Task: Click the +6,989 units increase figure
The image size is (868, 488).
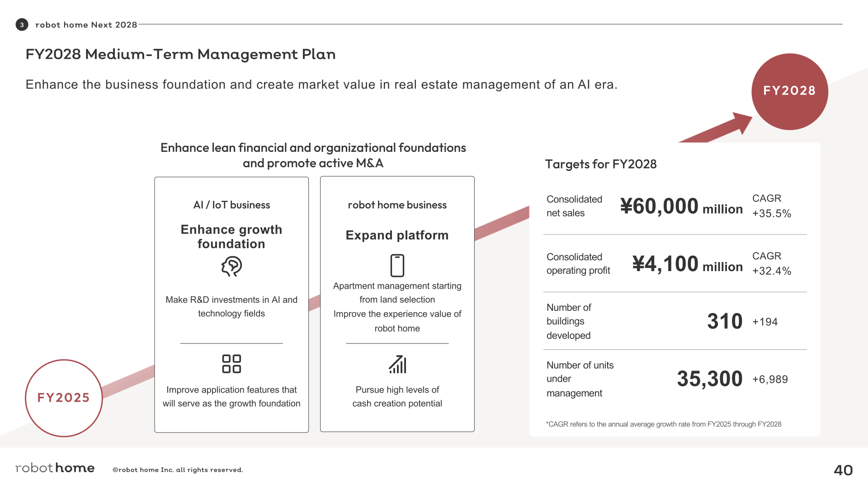Action: (770, 380)
